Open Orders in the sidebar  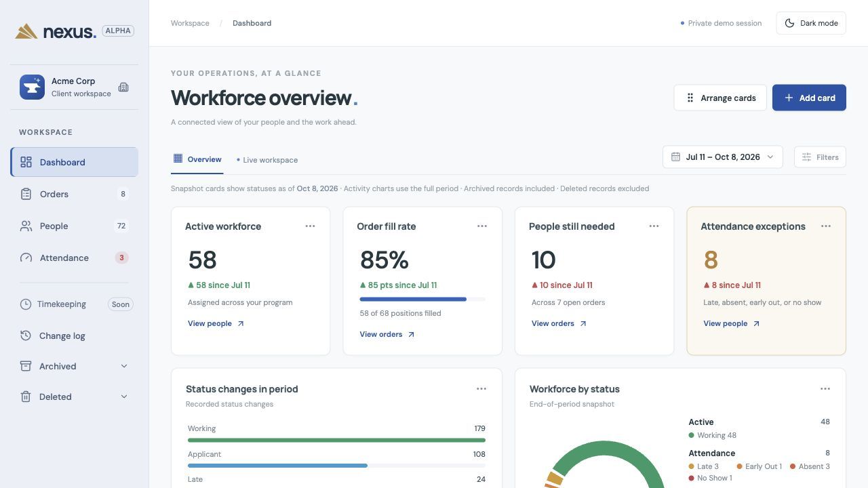pyautogui.click(x=74, y=194)
